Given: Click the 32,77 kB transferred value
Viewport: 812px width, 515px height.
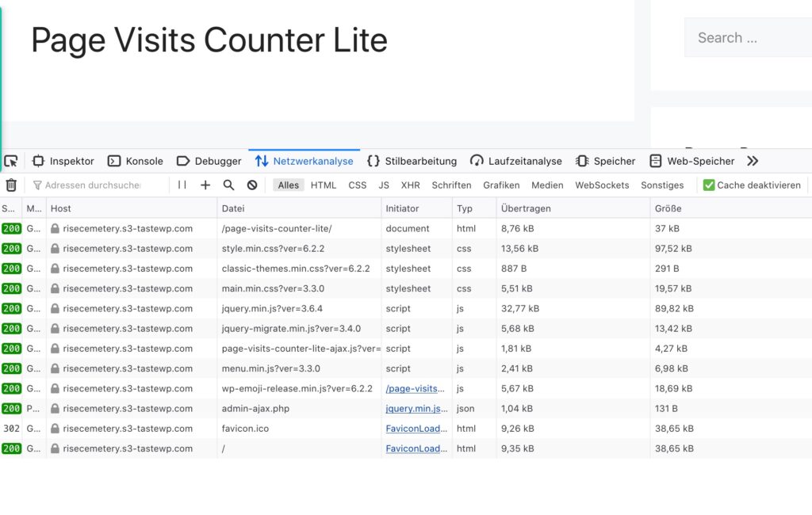Looking at the screenshot, I should coord(520,308).
